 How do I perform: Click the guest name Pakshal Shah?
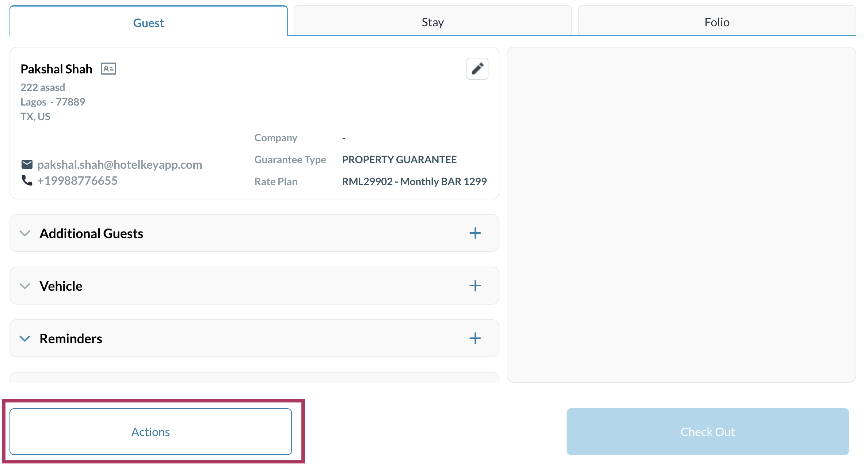click(56, 69)
